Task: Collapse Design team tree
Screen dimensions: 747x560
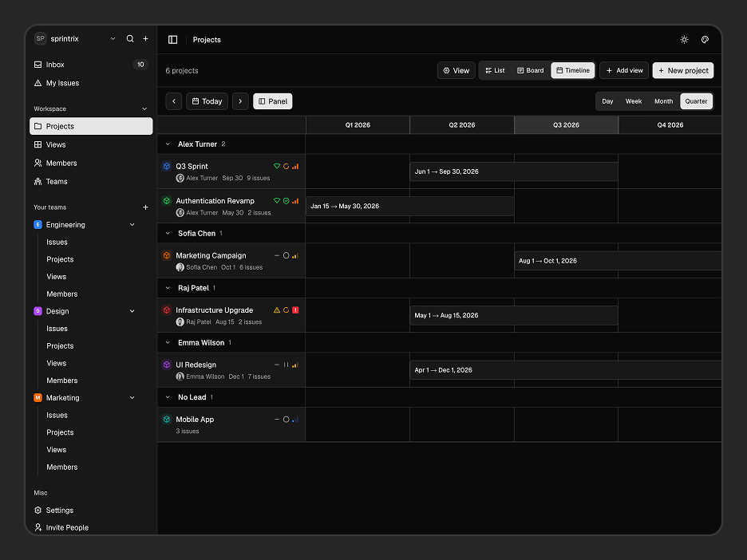Action: click(132, 311)
